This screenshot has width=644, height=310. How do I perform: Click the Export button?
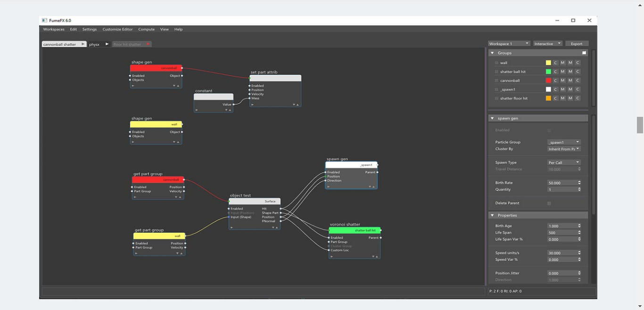point(577,44)
